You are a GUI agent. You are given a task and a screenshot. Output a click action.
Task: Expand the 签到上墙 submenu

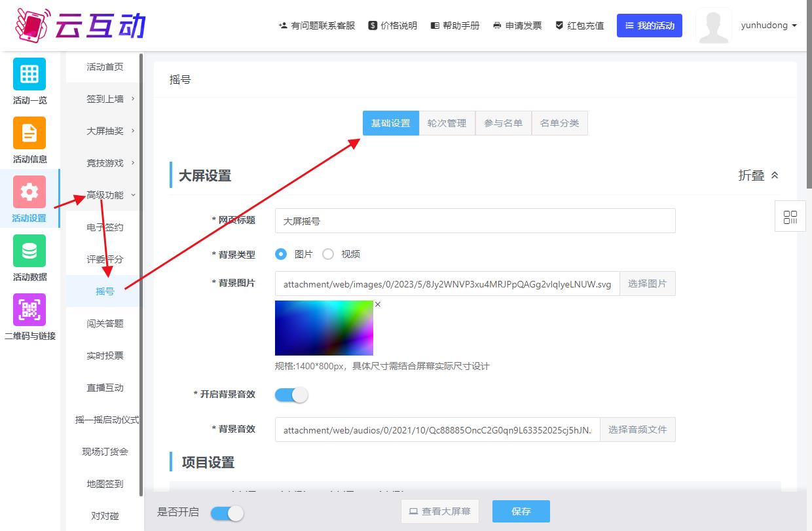pos(105,99)
